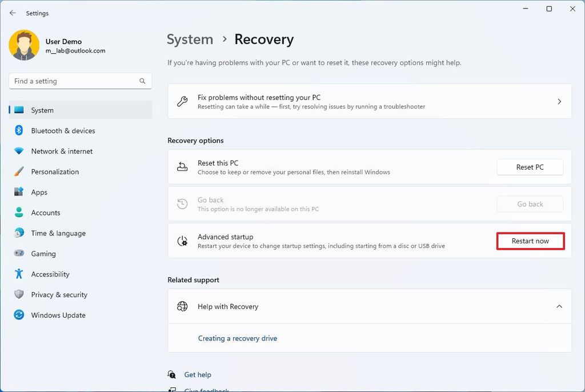
Task: Click the back arrow in title bar
Action: [13, 13]
